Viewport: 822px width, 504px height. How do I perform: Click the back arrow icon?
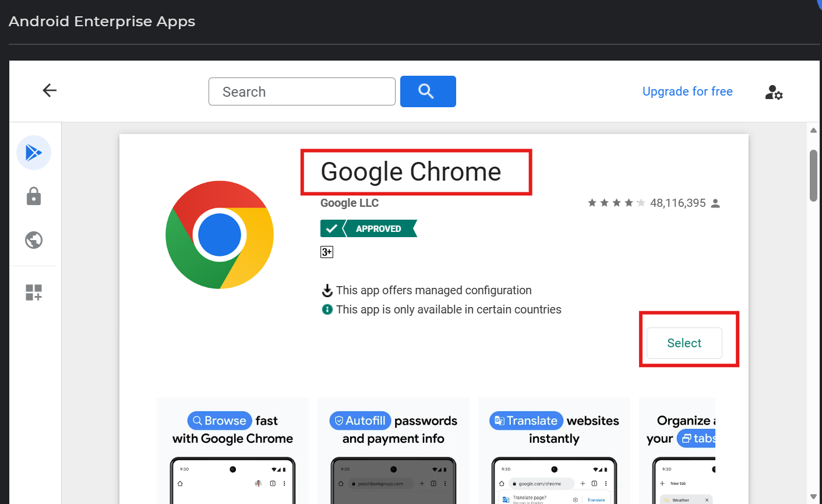pyautogui.click(x=50, y=90)
